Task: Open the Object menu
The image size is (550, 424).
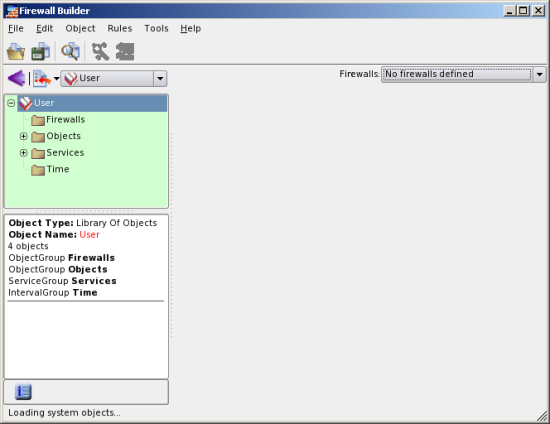Action: tap(80, 28)
